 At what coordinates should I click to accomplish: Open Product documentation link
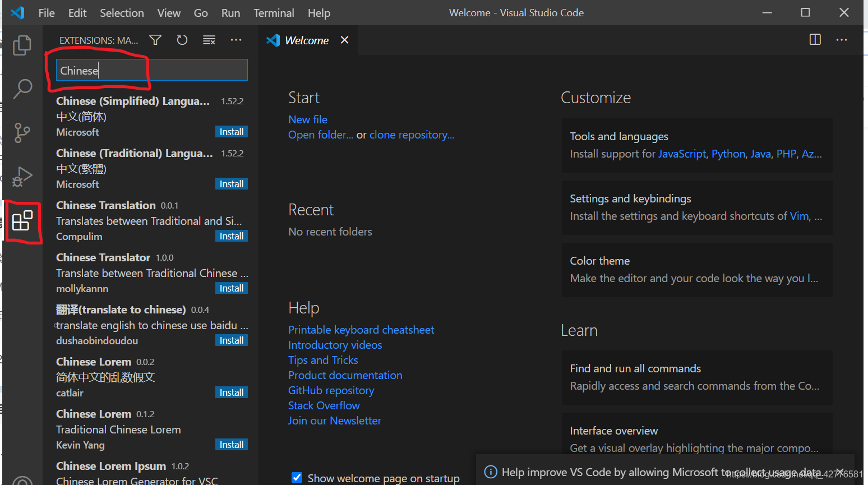[345, 375]
